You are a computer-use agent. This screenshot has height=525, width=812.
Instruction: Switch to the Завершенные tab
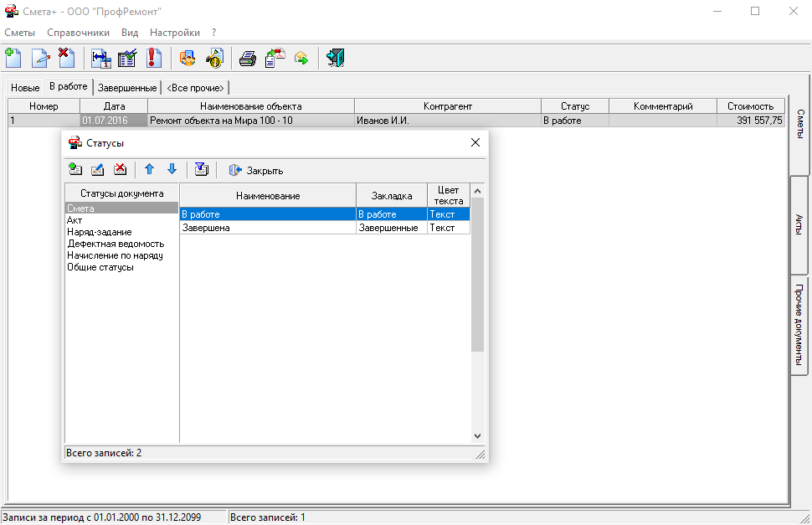tap(127, 88)
